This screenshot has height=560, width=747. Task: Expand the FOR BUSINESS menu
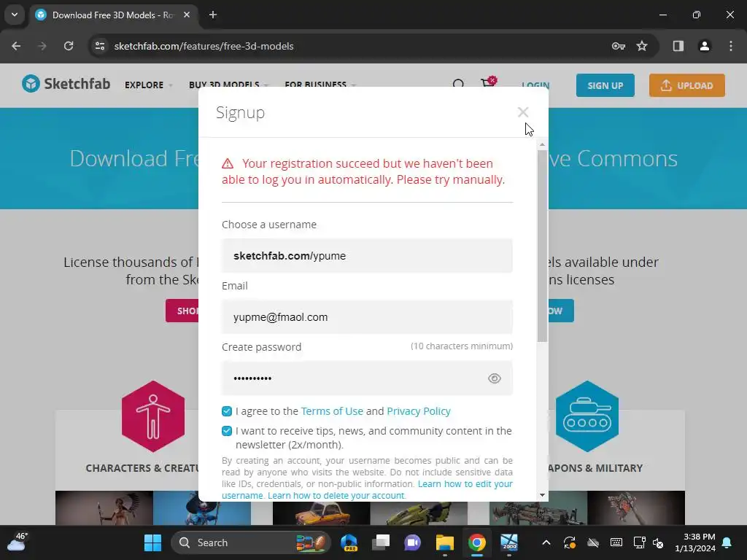click(320, 85)
